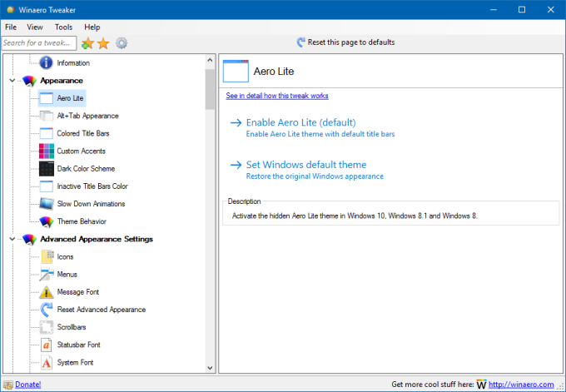This screenshot has height=392, width=566.
Task: Open the 'See in detail how this tweak works' link
Action: click(x=277, y=97)
